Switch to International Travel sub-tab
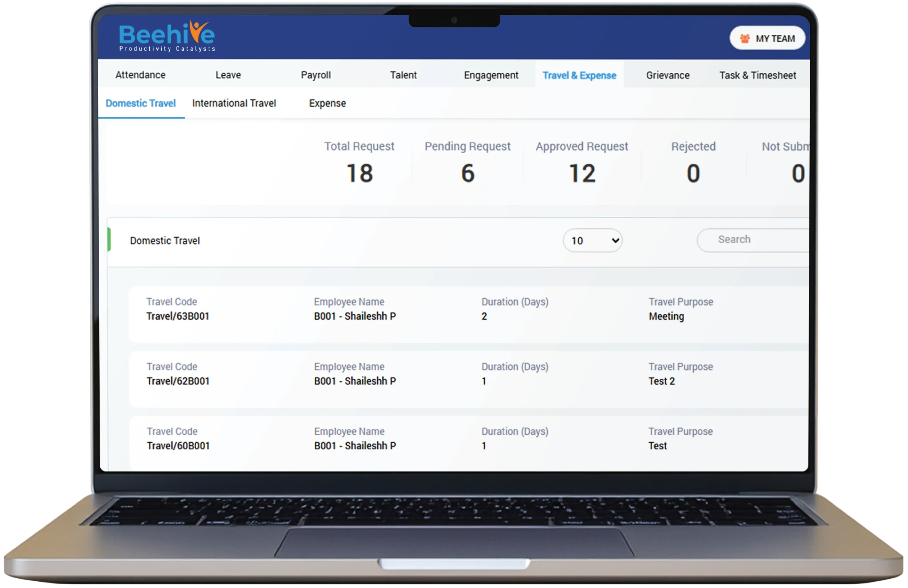This screenshot has height=588, width=908. pos(234,104)
